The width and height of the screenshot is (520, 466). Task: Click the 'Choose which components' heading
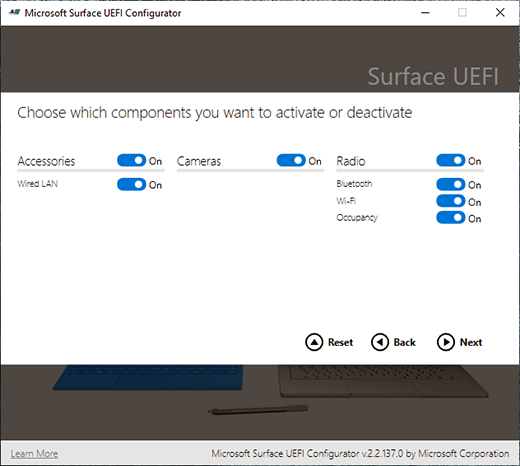point(215,113)
